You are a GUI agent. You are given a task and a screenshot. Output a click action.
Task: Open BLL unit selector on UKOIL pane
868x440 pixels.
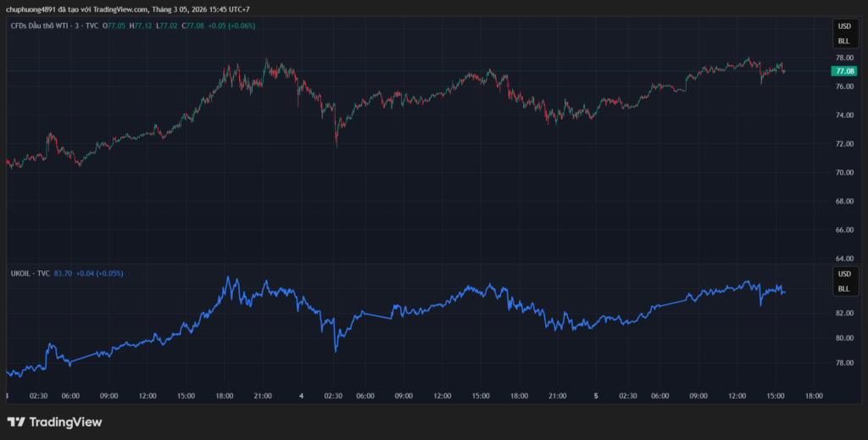click(x=843, y=289)
